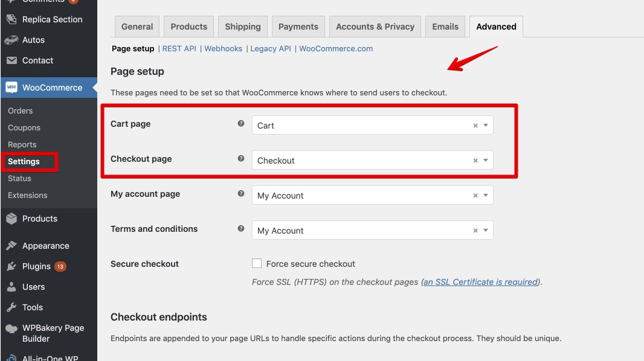The width and height of the screenshot is (644, 361).
Task: Click the WooCommerce Woo logo icon
Action: [x=11, y=88]
